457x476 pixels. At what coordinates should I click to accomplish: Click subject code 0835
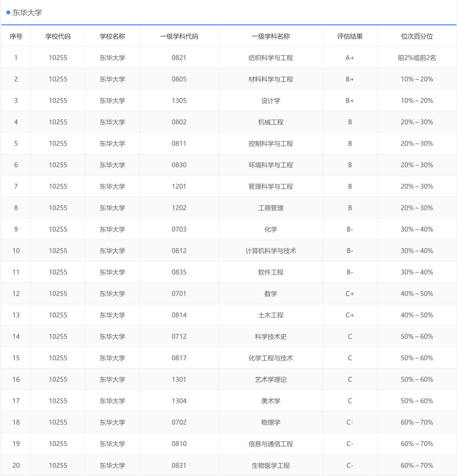click(179, 272)
